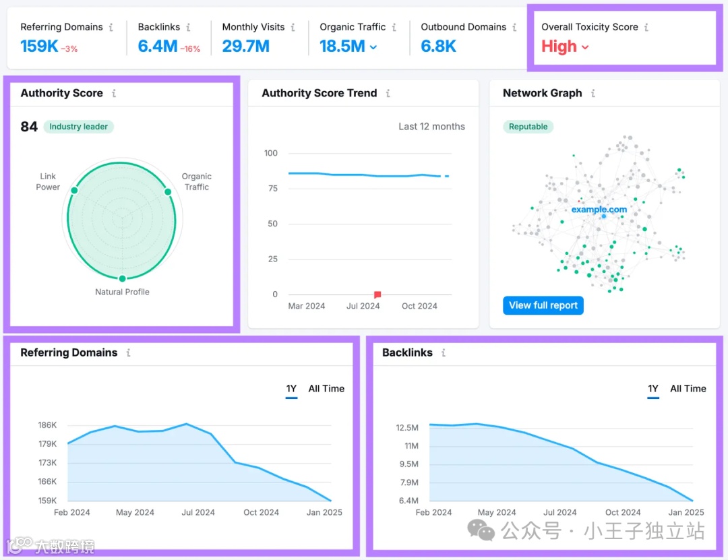
Task: Click the 29.7M monthly visits value
Action: click(245, 46)
